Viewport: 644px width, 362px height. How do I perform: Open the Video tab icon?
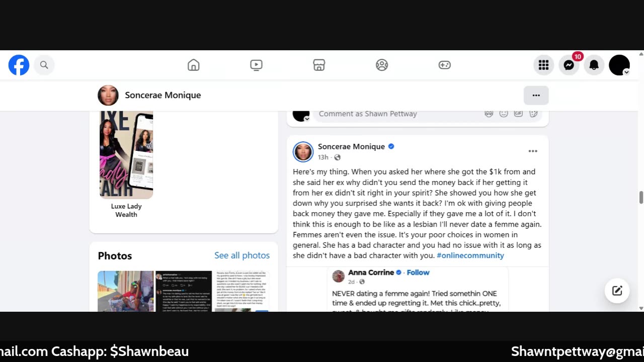[x=256, y=65]
